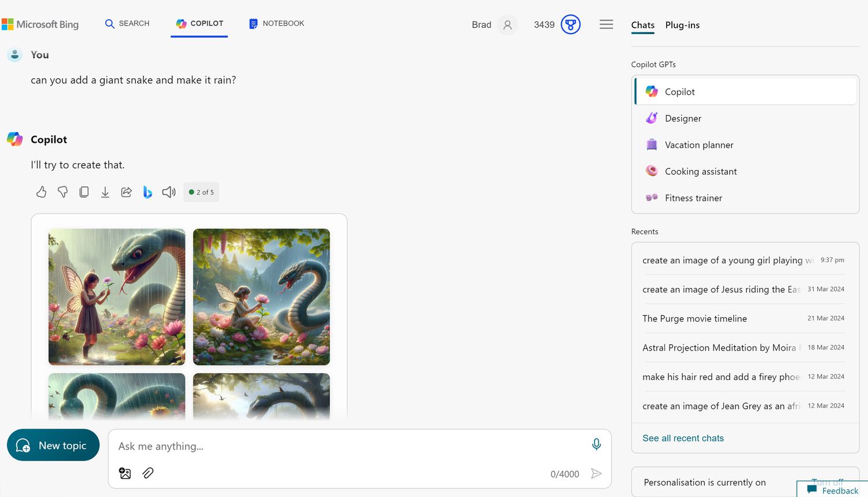This screenshot has height=497, width=868.
Task: Copy the Copilot response
Action: (84, 192)
